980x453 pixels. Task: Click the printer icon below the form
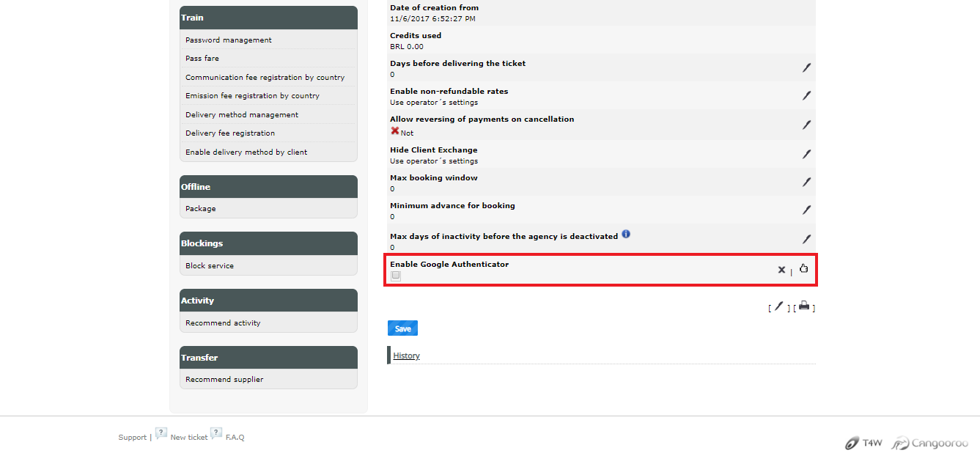[x=804, y=306]
